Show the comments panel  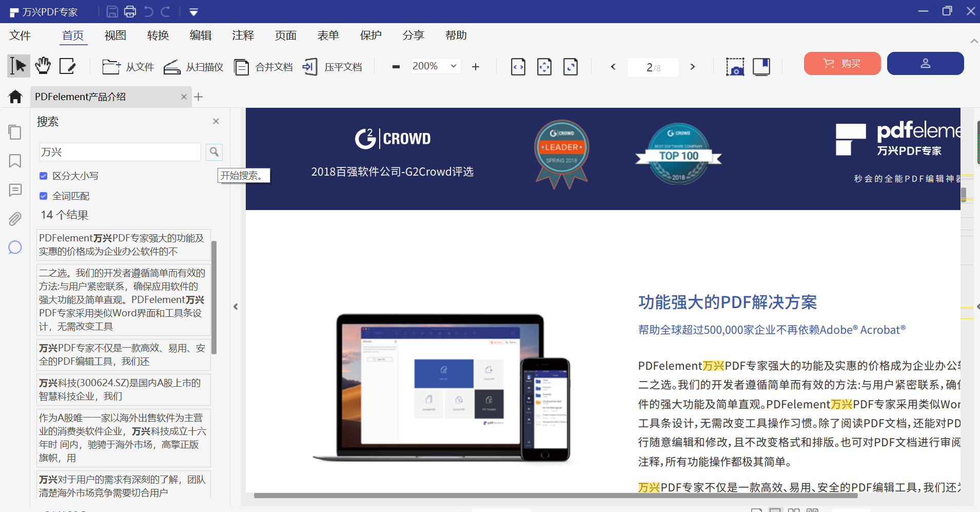(x=15, y=189)
